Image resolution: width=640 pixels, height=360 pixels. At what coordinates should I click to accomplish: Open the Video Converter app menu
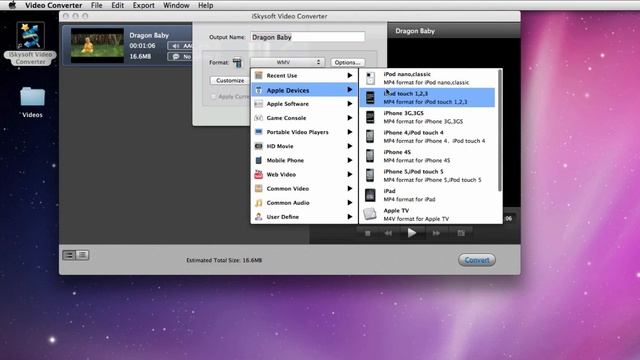pos(53,5)
